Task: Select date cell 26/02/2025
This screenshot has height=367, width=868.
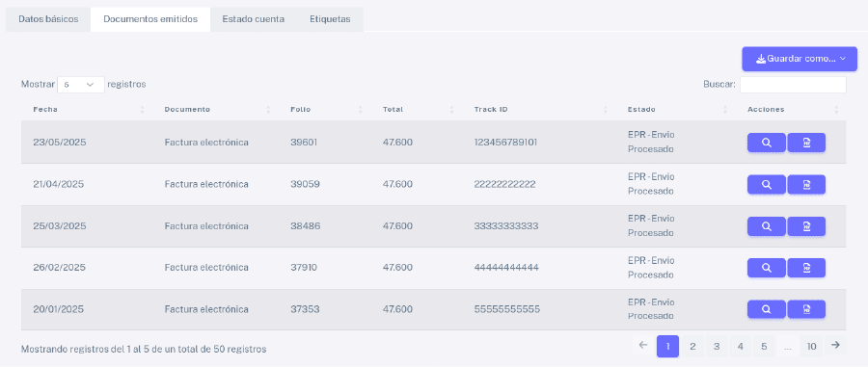Action: coord(59,268)
